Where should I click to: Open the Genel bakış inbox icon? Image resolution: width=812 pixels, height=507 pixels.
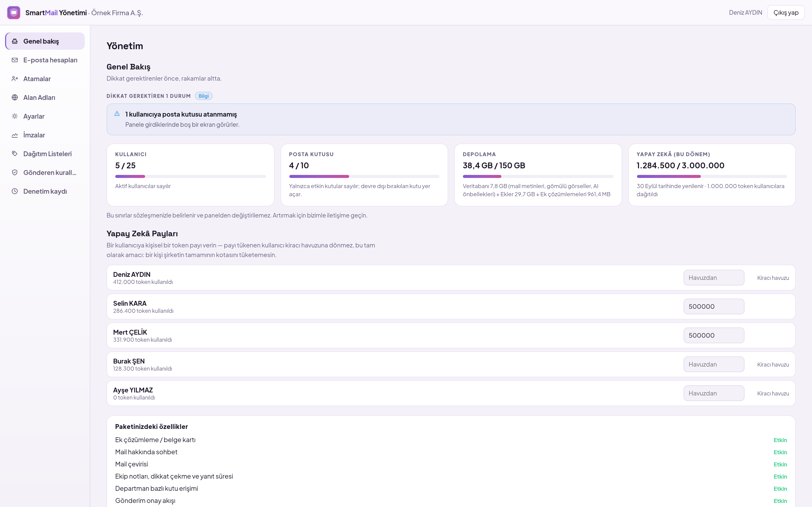pos(15,41)
